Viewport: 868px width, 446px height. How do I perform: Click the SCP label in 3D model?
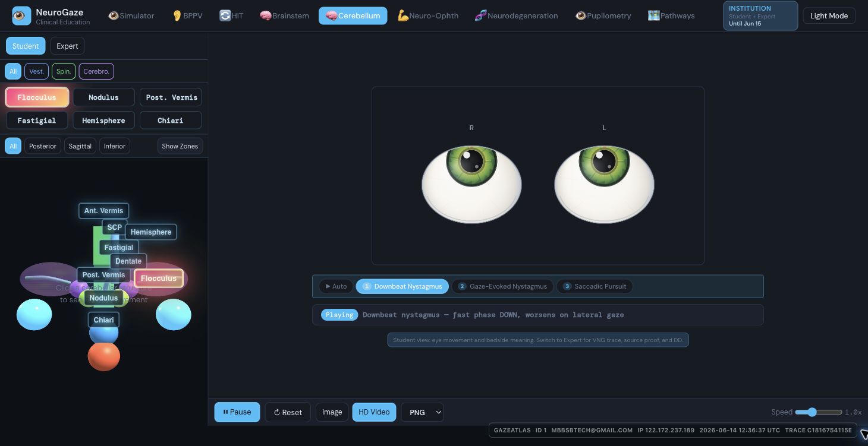click(x=115, y=227)
